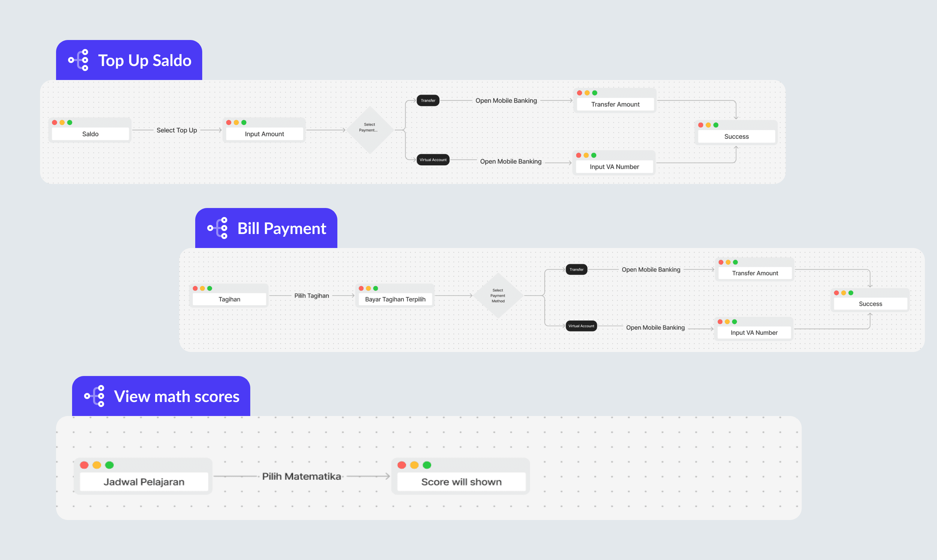The height and width of the screenshot is (560, 937).
Task: Click the flow icon beside View math scores
Action: [95, 396]
